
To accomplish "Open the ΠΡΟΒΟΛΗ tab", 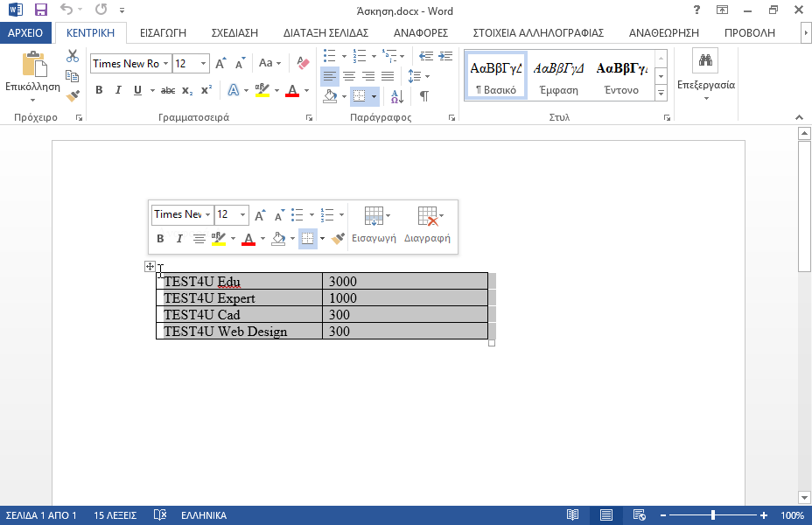I will [x=749, y=32].
